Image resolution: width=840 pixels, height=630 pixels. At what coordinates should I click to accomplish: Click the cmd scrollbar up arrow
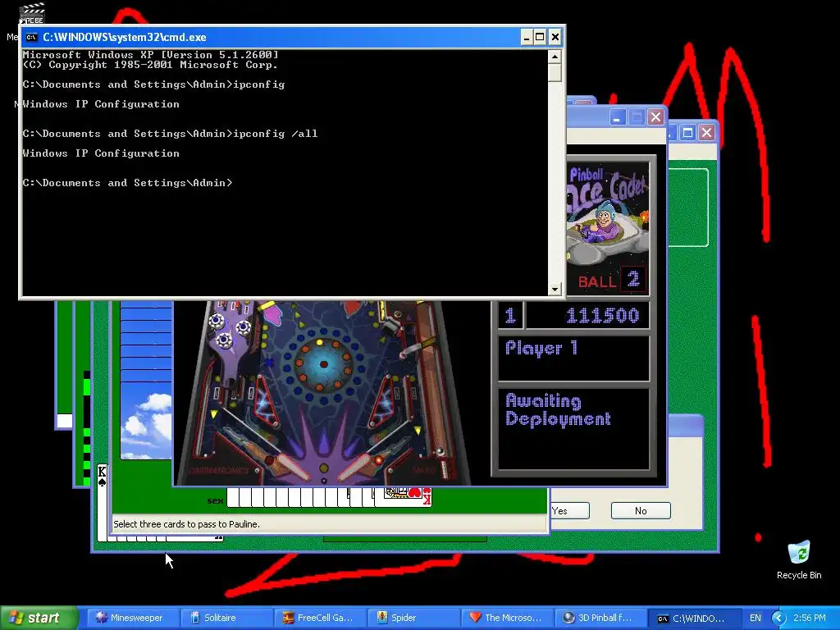click(555, 57)
